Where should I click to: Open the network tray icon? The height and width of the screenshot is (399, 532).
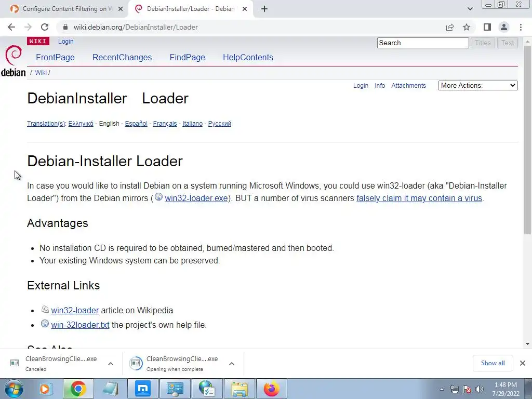454,389
